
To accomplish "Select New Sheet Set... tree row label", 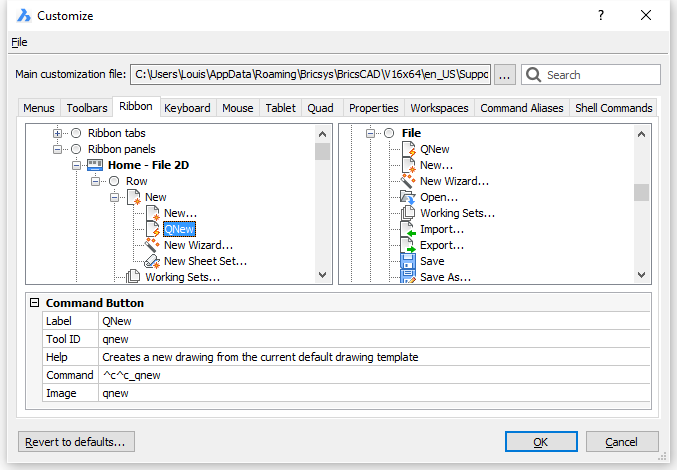I will pos(206,261).
